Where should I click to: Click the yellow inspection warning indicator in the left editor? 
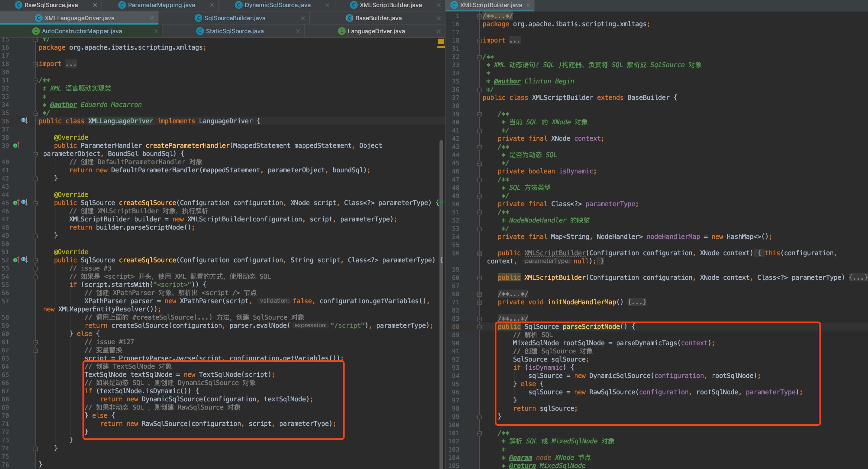441,41
